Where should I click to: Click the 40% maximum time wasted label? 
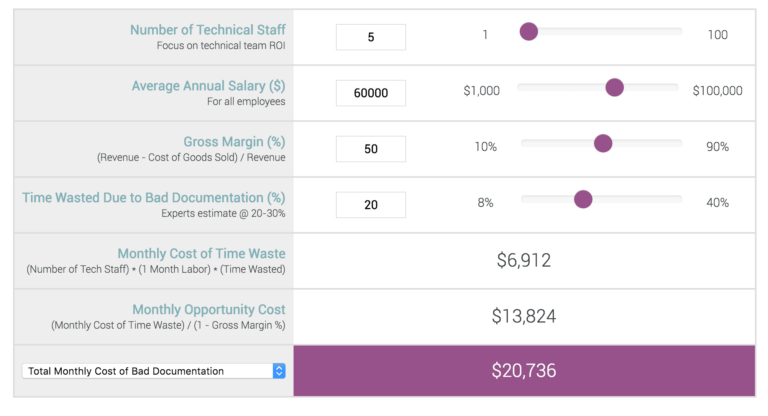(717, 203)
